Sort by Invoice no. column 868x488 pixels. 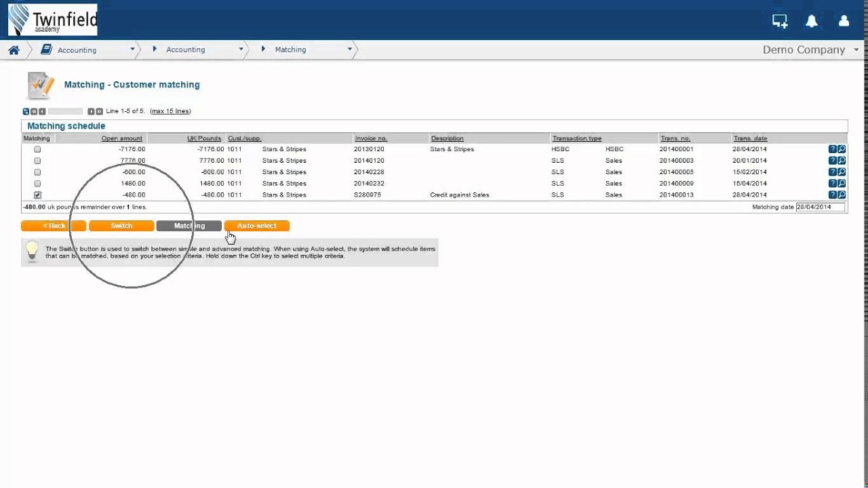pos(371,138)
